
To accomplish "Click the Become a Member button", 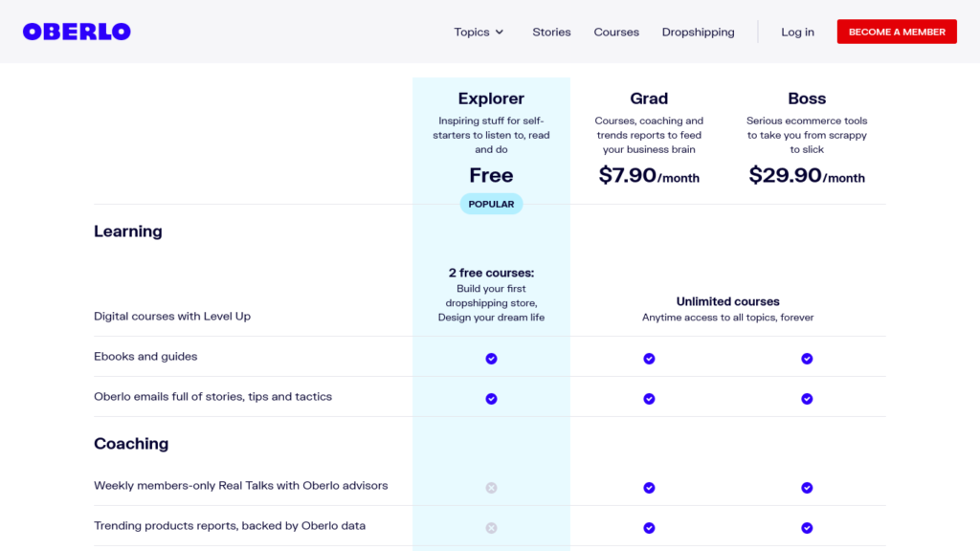I will [897, 32].
